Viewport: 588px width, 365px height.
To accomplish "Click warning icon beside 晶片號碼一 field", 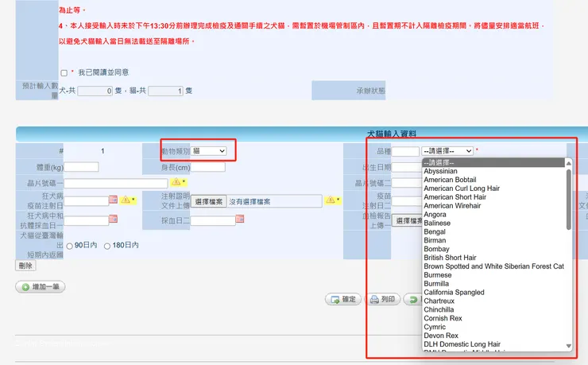I will [x=176, y=182].
